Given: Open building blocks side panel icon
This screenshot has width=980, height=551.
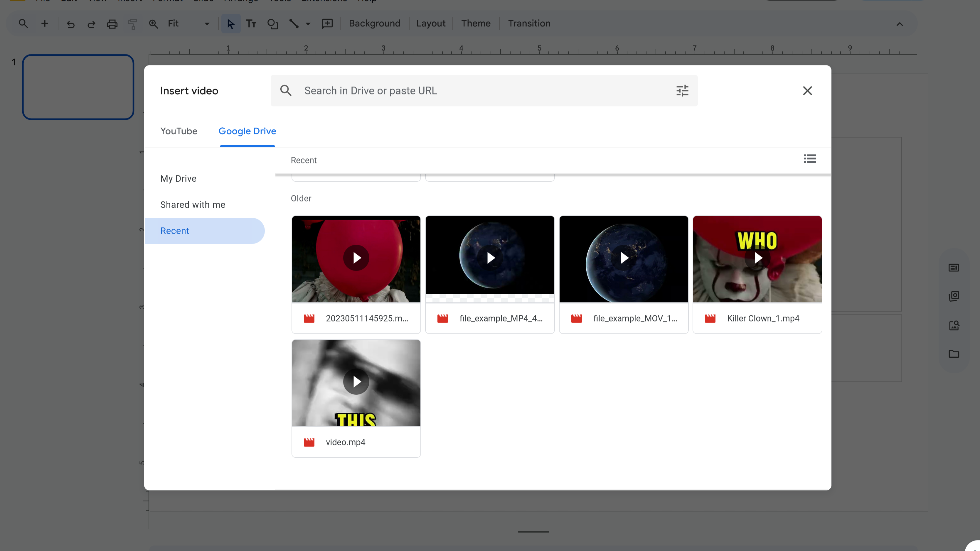Looking at the screenshot, I should click(954, 296).
